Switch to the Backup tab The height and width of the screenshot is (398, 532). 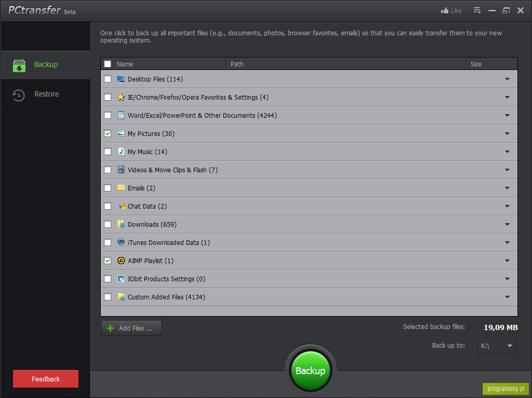(46, 65)
